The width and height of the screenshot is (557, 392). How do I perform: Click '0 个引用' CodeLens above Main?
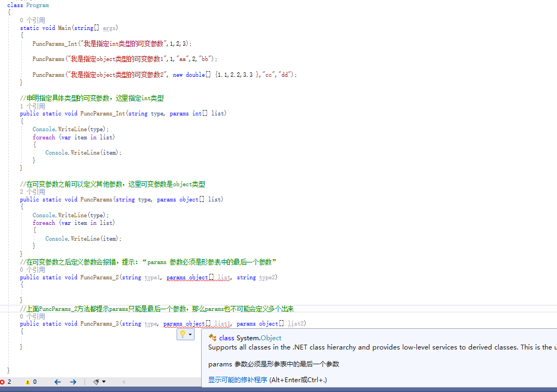[32, 20]
